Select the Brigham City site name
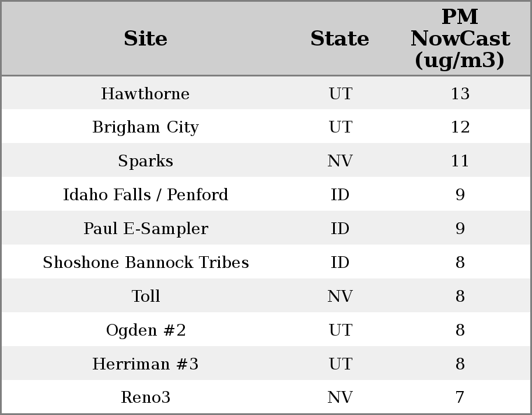 coord(145,127)
